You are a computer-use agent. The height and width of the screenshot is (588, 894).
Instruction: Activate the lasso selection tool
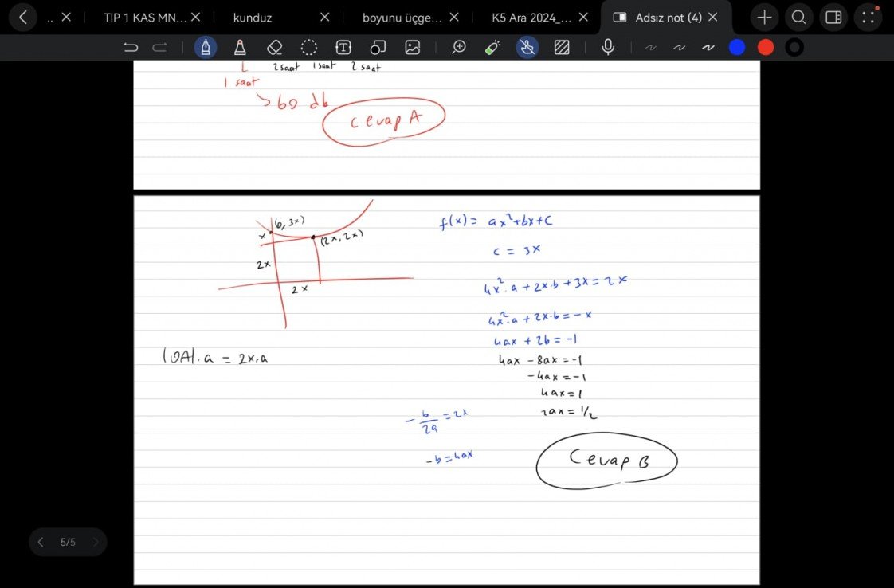309,48
